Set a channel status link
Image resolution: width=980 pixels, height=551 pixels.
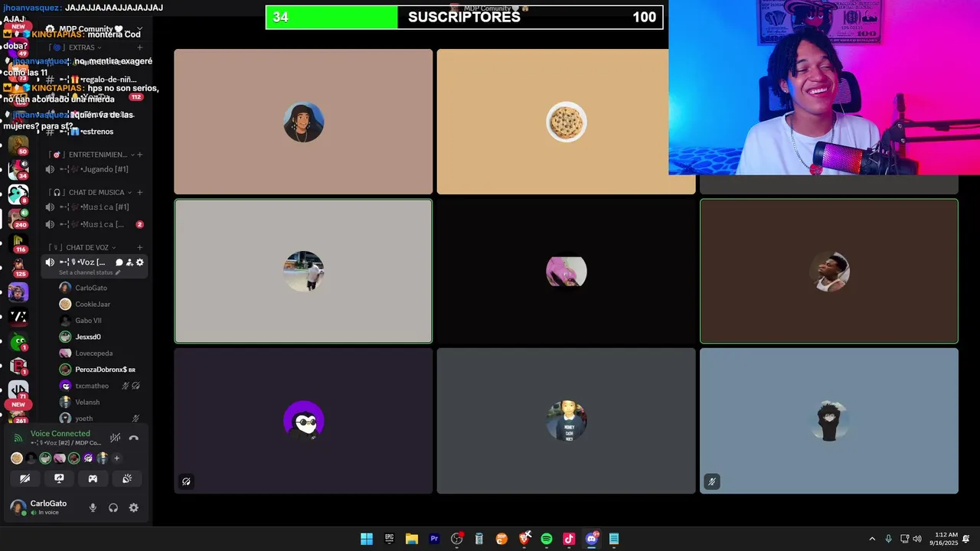pos(90,272)
